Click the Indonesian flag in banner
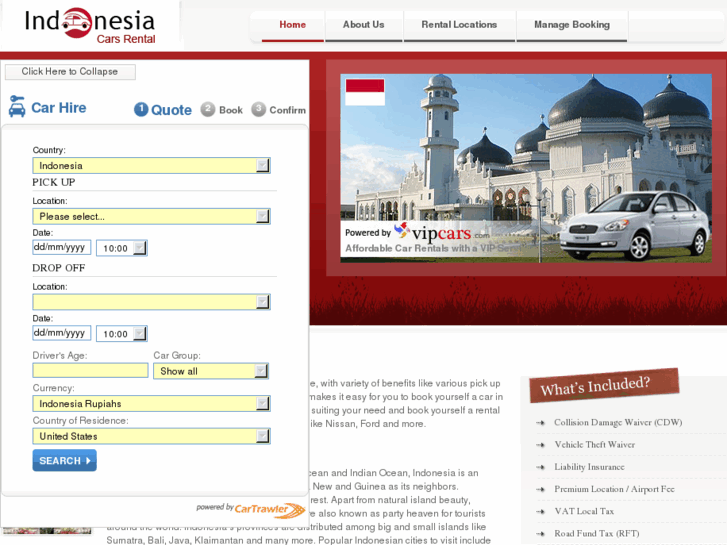Image resolution: width=727 pixels, height=545 pixels. [x=365, y=92]
